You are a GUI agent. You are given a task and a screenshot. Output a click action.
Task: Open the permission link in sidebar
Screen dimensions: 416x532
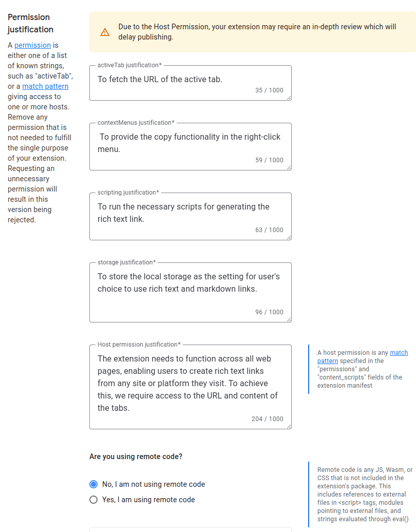tap(32, 45)
